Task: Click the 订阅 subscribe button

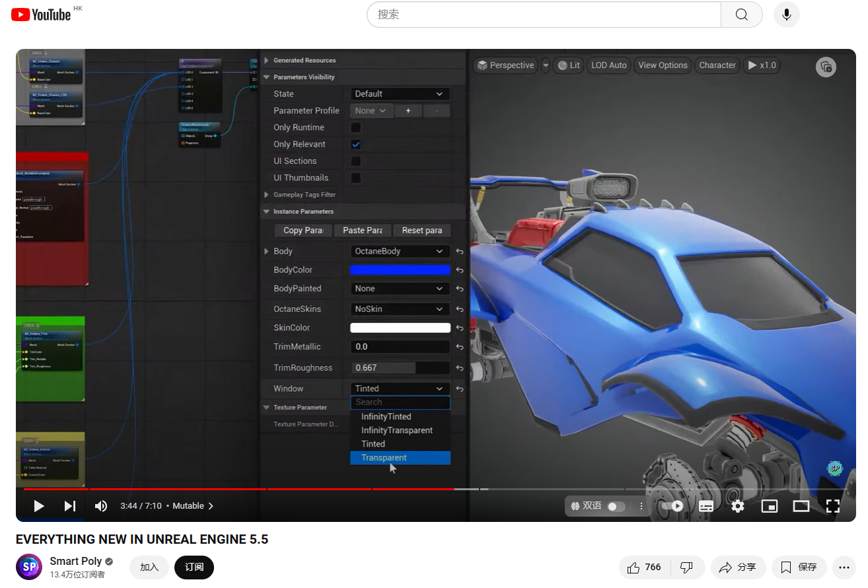Action: pyautogui.click(x=194, y=567)
